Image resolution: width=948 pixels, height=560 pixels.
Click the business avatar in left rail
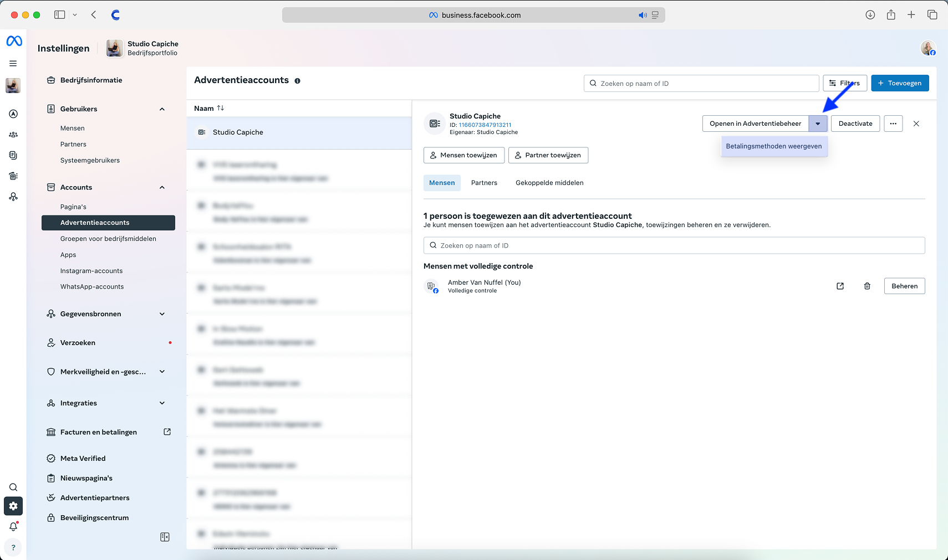(x=13, y=86)
